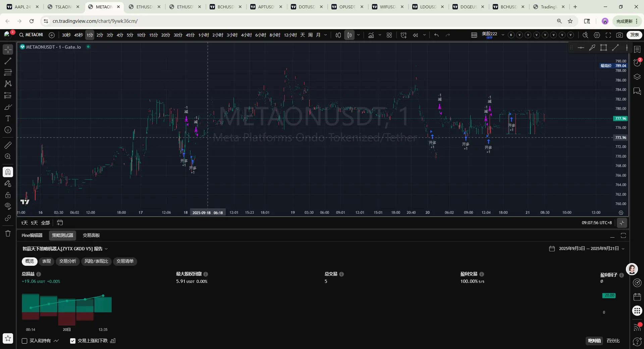Click the quick search icon in top toolbar

click(585, 35)
